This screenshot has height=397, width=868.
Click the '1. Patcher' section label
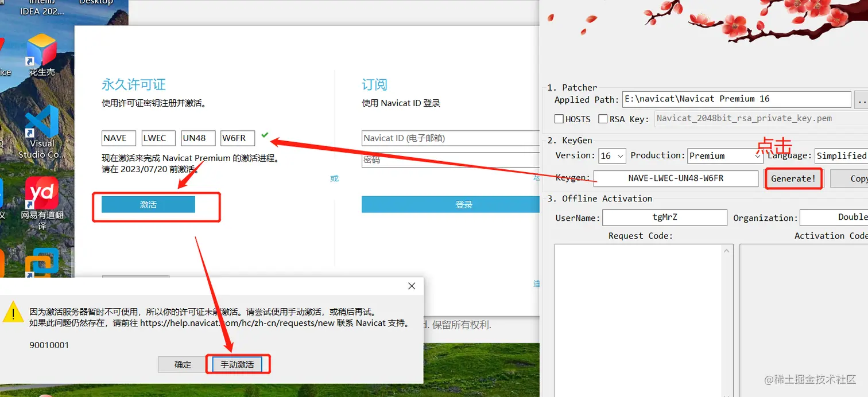click(x=572, y=87)
